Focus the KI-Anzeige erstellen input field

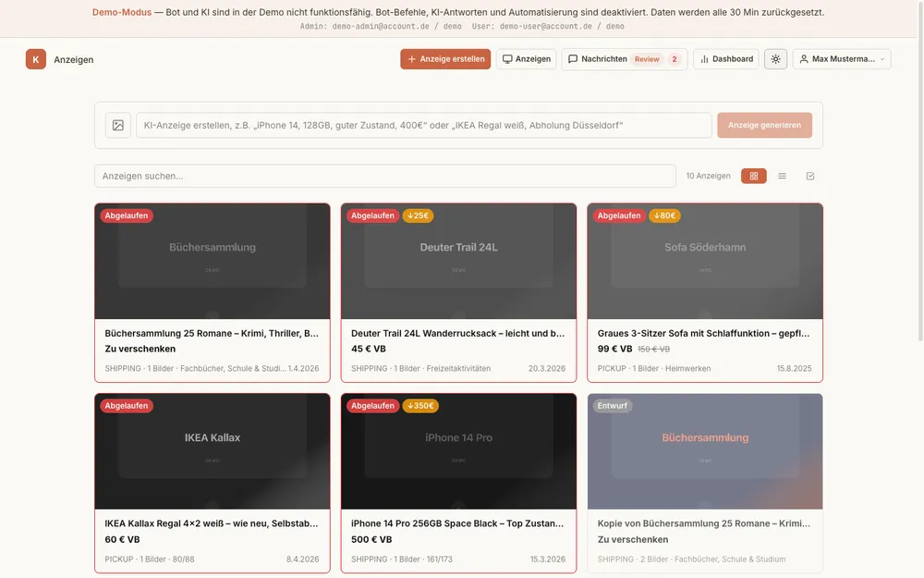[x=424, y=125]
